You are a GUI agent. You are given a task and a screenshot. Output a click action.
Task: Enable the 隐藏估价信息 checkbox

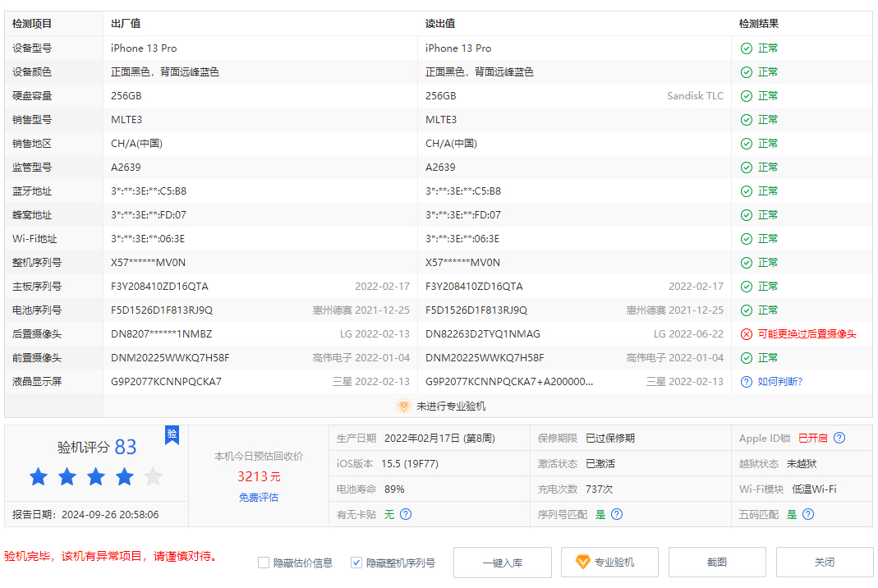(x=263, y=563)
